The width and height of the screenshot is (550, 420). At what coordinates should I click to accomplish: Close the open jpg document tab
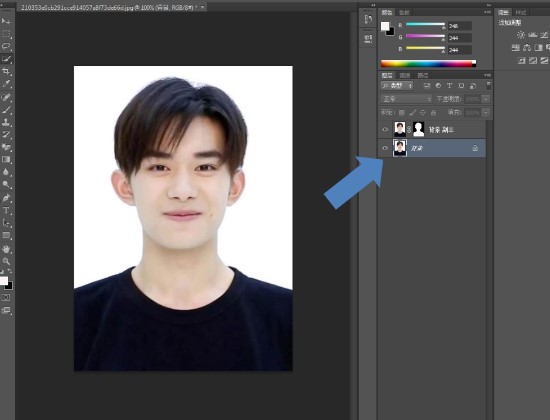coord(202,7)
